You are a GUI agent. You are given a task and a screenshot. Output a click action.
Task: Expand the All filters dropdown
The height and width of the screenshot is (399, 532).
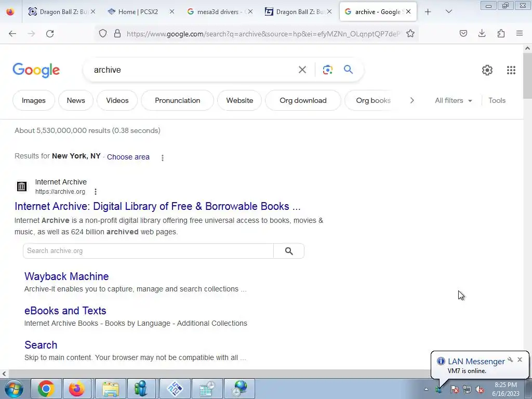453,100
